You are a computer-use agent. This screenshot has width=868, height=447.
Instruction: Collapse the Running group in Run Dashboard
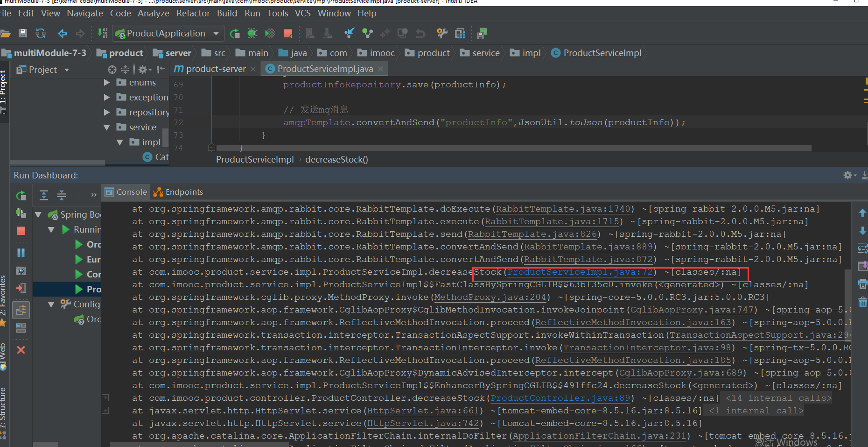pos(51,230)
